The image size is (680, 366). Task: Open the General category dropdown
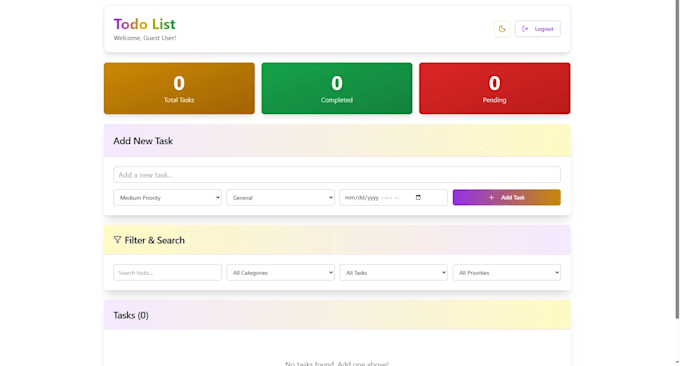tap(281, 197)
